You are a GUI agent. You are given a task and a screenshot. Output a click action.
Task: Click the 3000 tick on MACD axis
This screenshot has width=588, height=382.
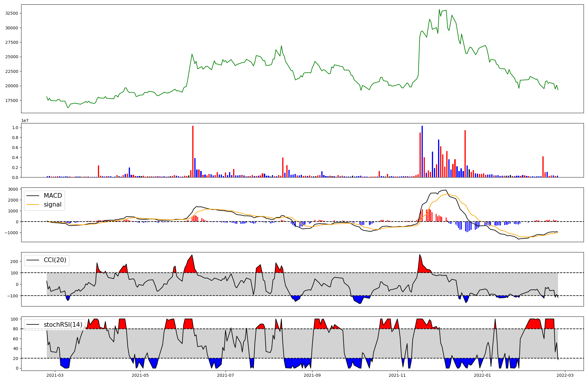pyautogui.click(x=13, y=189)
